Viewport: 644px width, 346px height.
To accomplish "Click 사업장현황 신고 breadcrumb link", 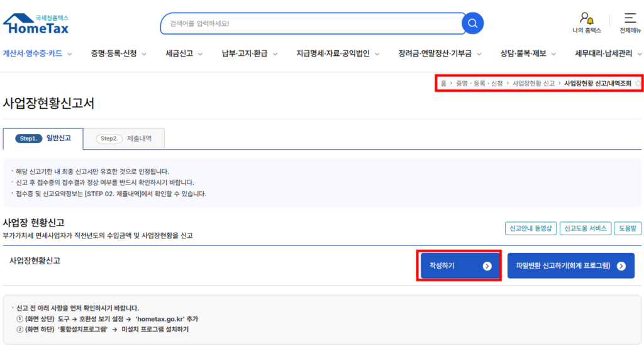I will (533, 84).
